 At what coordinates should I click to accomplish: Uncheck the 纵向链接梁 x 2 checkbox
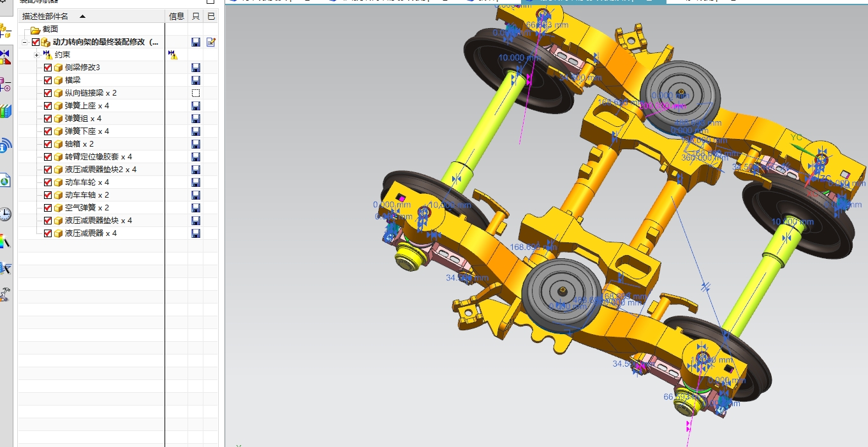(48, 93)
